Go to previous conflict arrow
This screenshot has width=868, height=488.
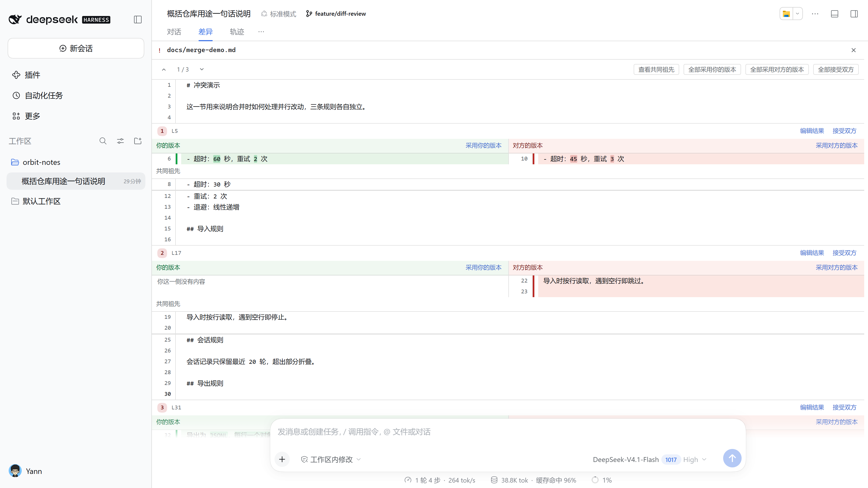[164, 69]
